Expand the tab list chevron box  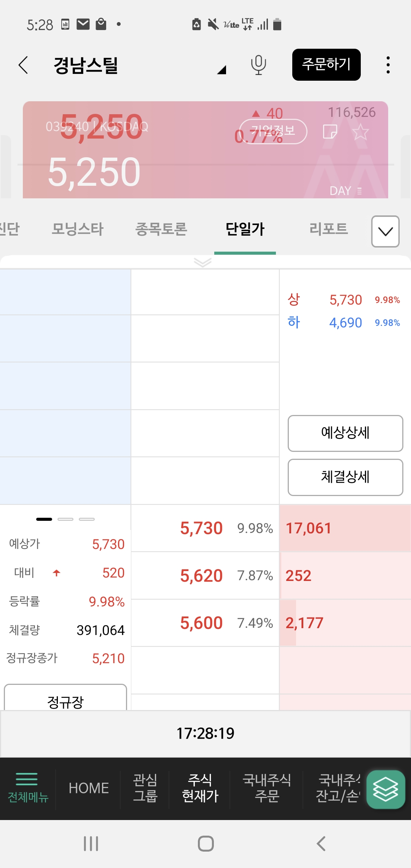pyautogui.click(x=385, y=231)
